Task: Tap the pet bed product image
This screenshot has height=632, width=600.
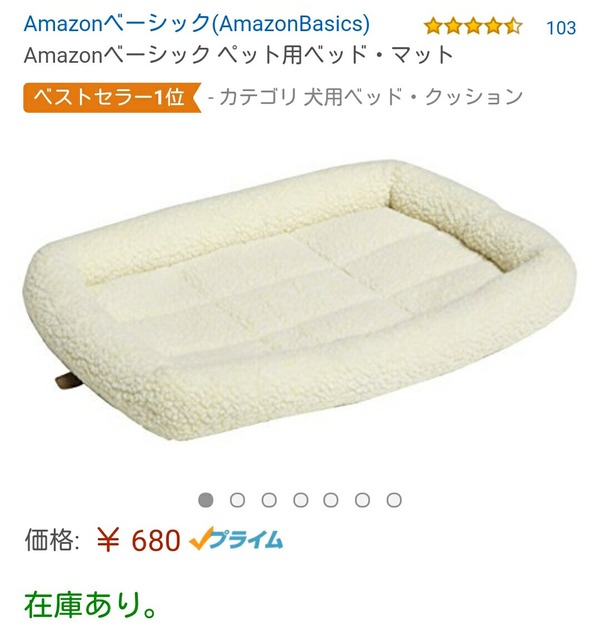Action: tap(300, 300)
